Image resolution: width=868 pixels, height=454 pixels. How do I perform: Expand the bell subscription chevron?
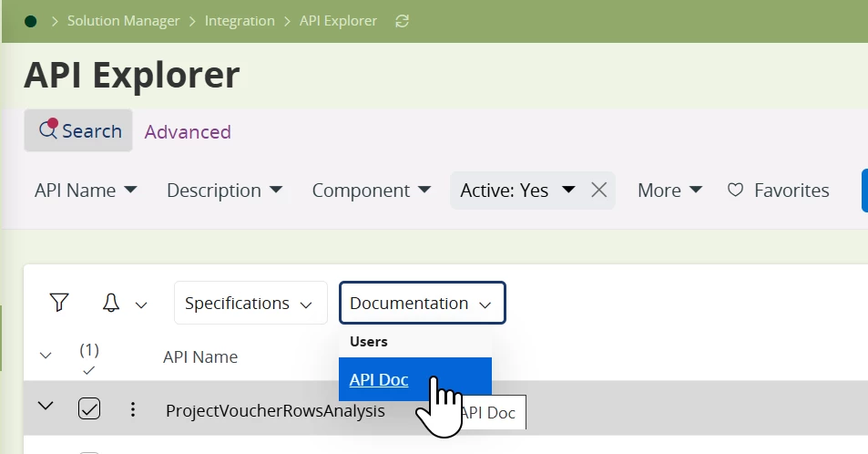(141, 304)
